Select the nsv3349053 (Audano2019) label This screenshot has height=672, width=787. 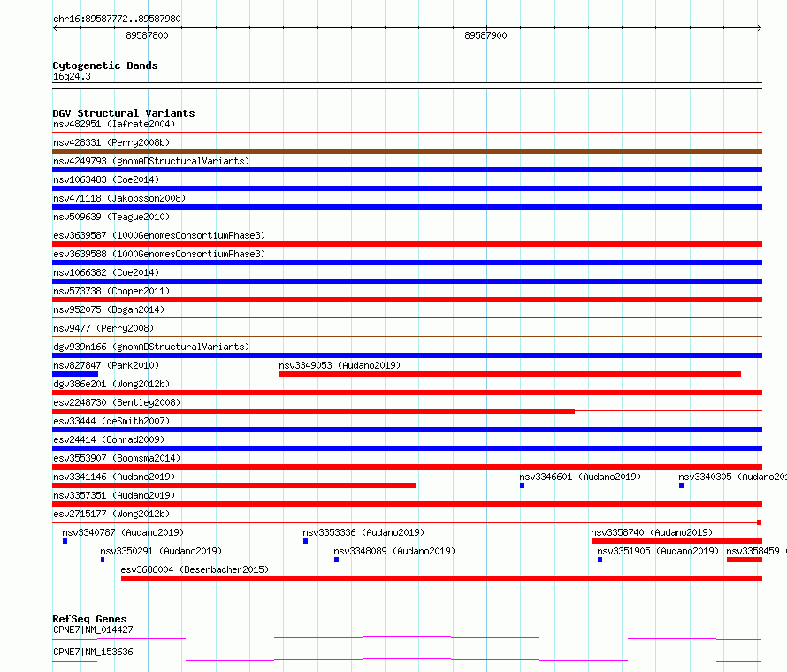pos(340,365)
